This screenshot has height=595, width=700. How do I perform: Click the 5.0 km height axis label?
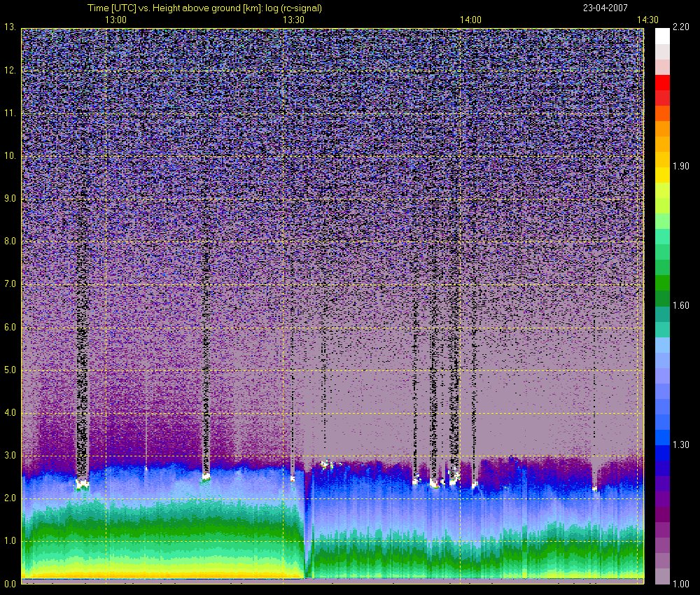tap(10, 370)
